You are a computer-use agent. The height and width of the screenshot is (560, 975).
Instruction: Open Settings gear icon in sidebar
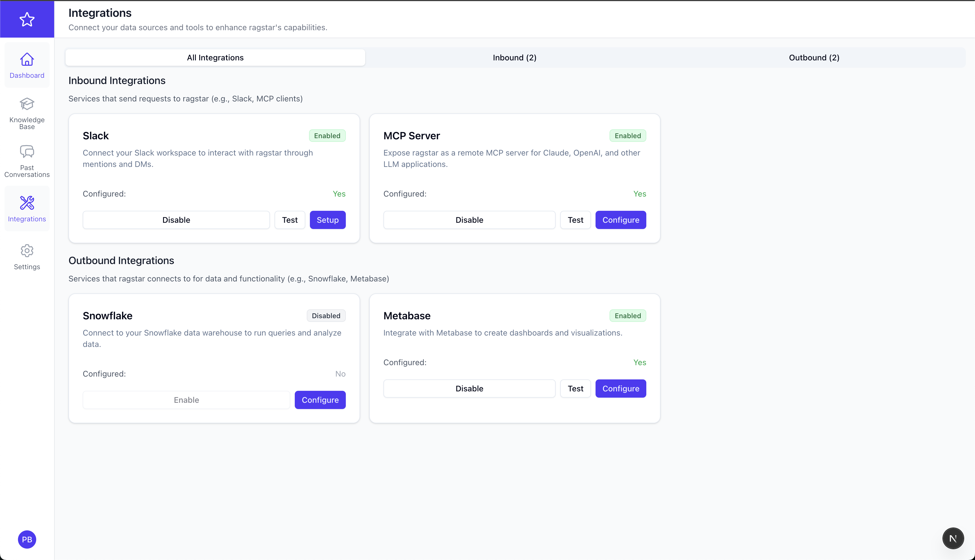click(x=27, y=251)
